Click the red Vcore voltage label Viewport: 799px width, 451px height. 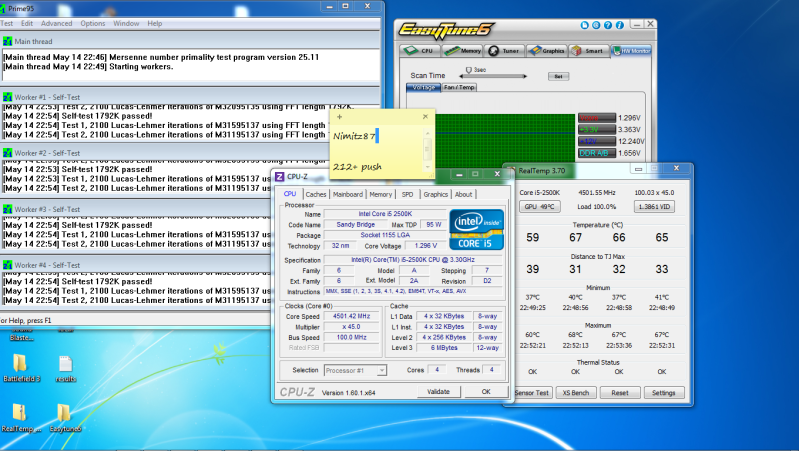[597, 118]
